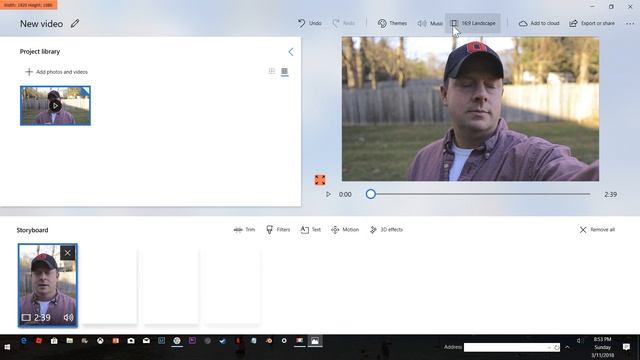Open Filters for the selected clip
Screen dimensions: 640x360
(x=278, y=230)
